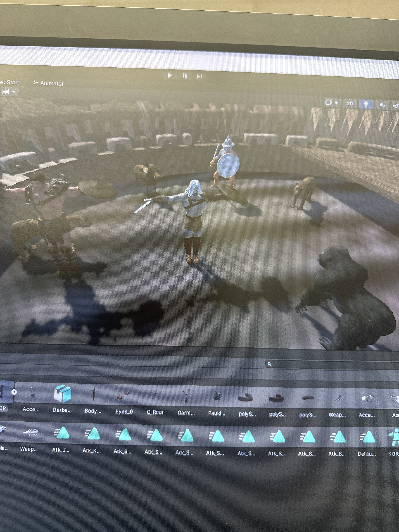Click the Barba... asset name label
Screen dimensions: 399x532
click(62, 410)
